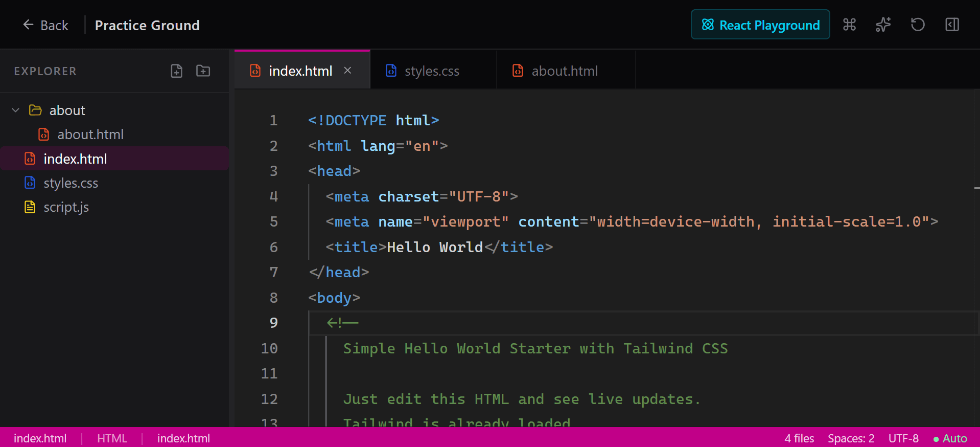Open about.html in the file tree
This screenshot has height=447, width=980.
tap(90, 135)
